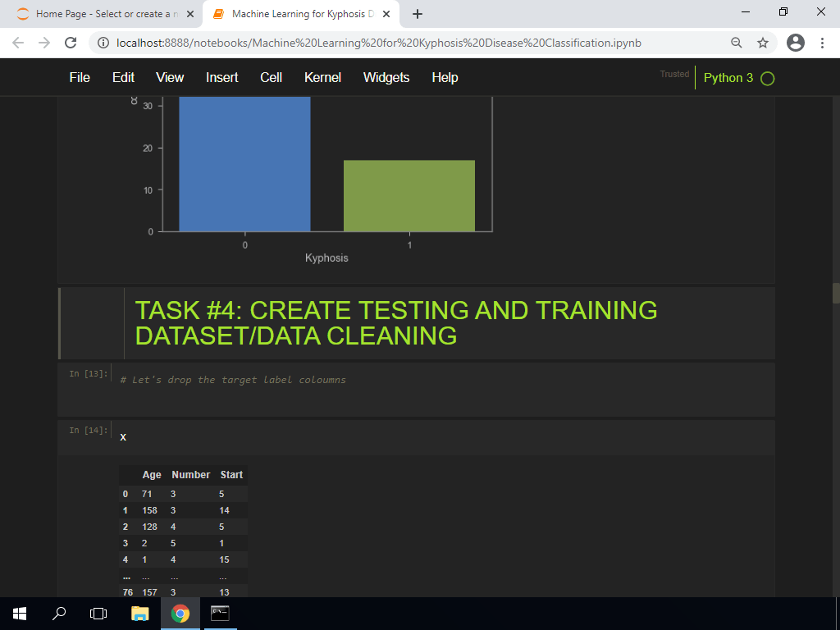Click the browser forward arrow
This screenshot has width=840, height=630.
[x=44, y=43]
